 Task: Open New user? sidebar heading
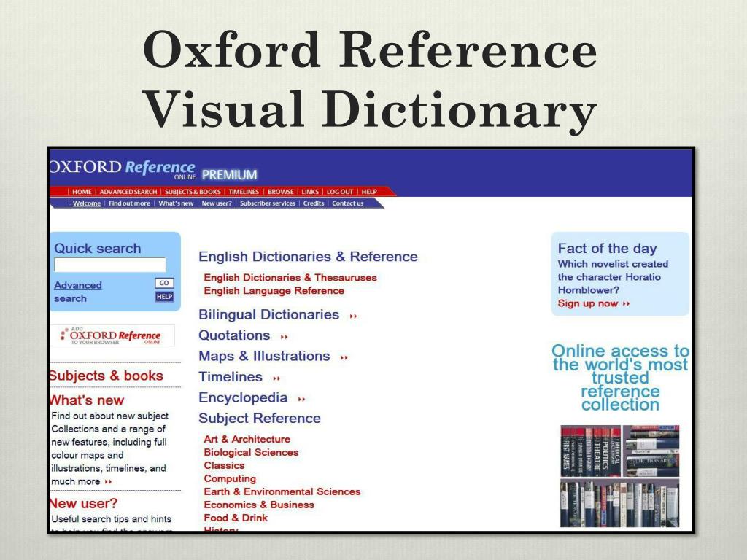pyautogui.click(x=84, y=503)
